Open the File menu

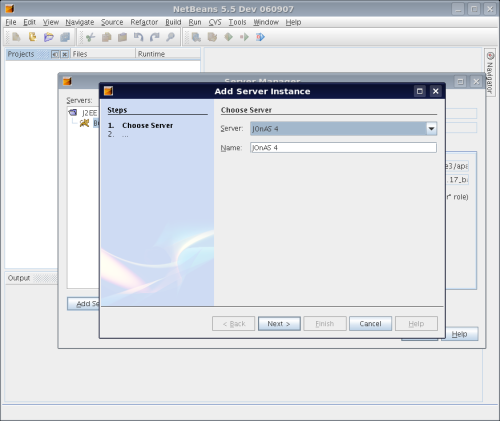[x=11, y=22]
